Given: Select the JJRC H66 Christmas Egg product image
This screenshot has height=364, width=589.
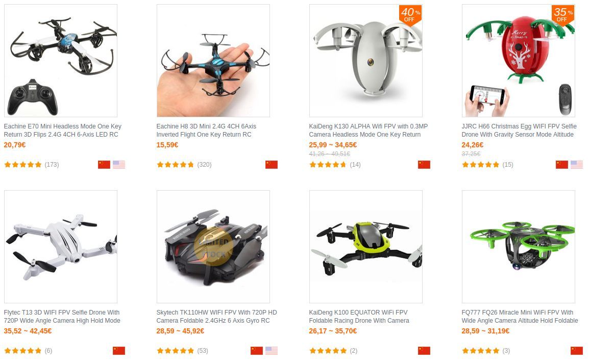Looking at the screenshot, I should tap(519, 61).
